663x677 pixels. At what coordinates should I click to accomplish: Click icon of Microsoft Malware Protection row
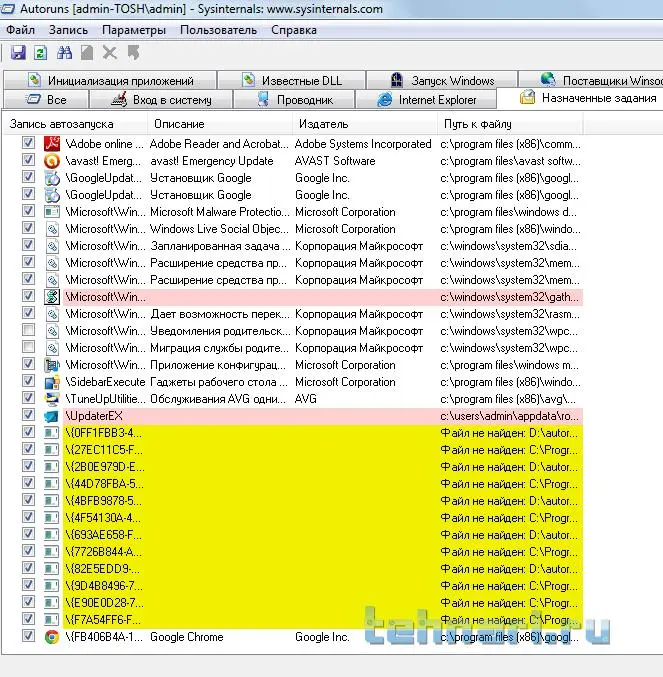click(x=52, y=212)
